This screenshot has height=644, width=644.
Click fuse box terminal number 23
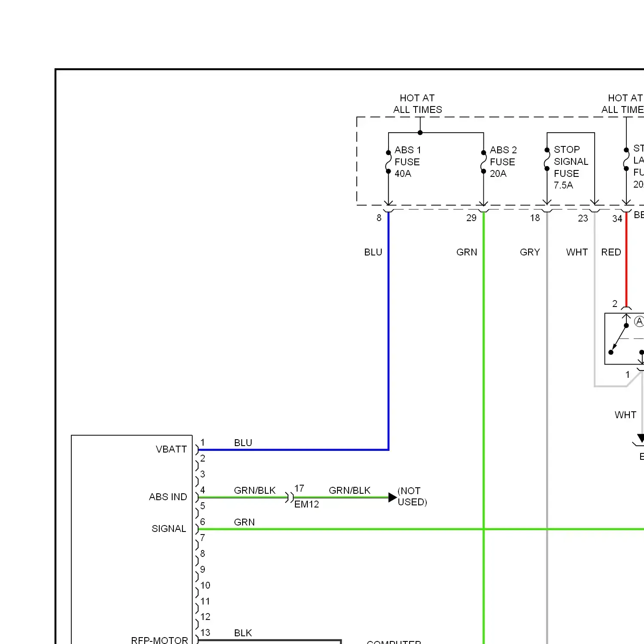coord(583,219)
